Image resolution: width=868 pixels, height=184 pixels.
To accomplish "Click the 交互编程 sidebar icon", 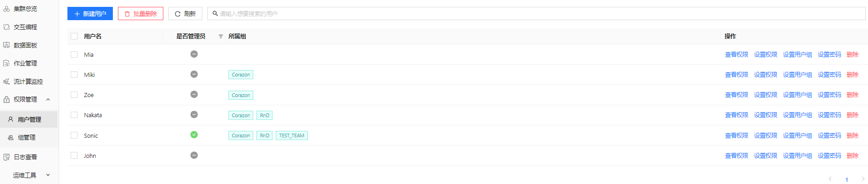I will click(x=6, y=27).
